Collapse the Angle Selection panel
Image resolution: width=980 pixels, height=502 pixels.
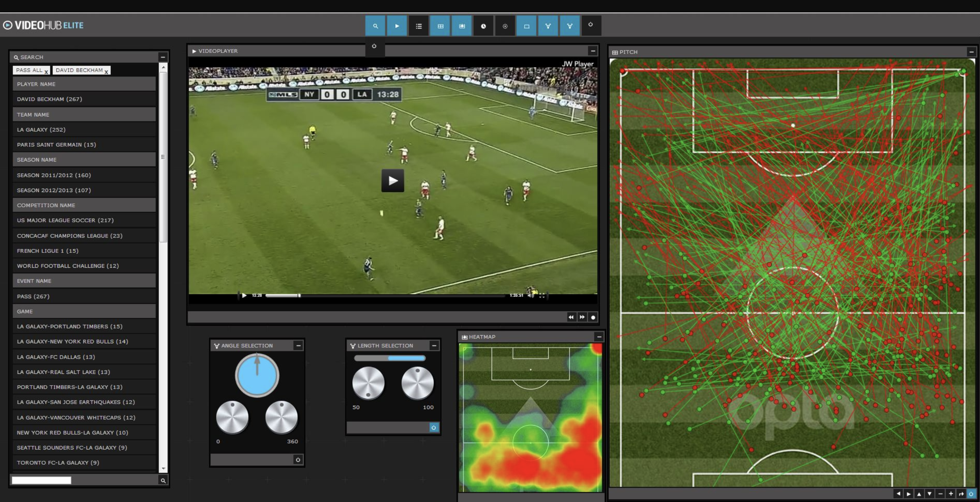click(x=298, y=345)
